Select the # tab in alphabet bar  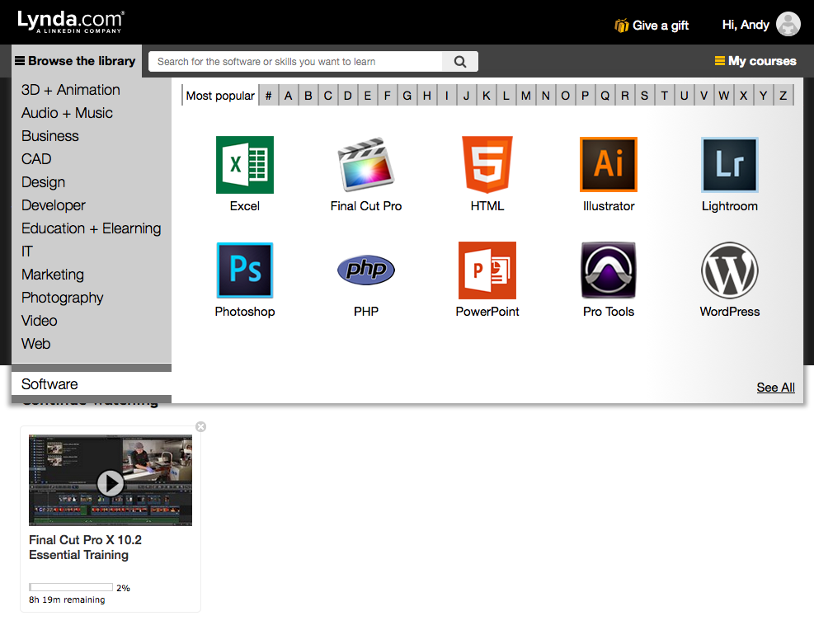268,96
